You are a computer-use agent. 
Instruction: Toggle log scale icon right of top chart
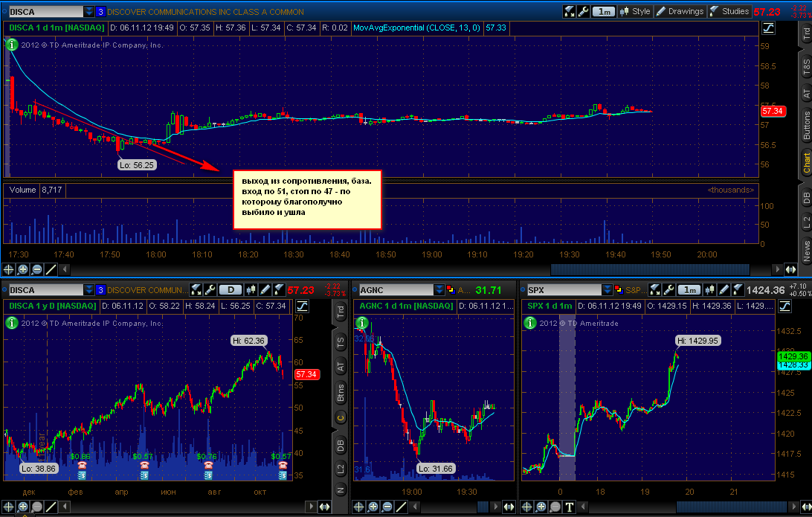coord(769,28)
